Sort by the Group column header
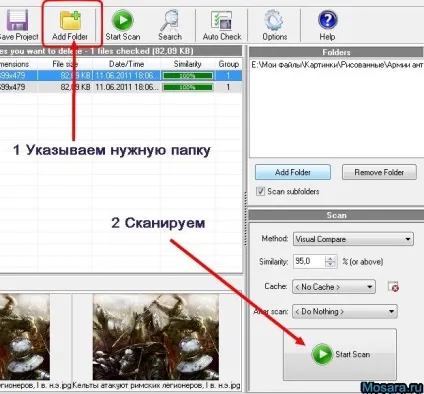Screen dimensions: 424x394 pos(229,64)
